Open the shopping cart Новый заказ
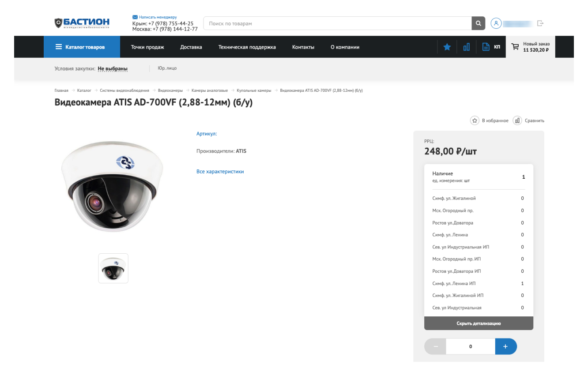The width and height of the screenshot is (588, 376). (530, 47)
